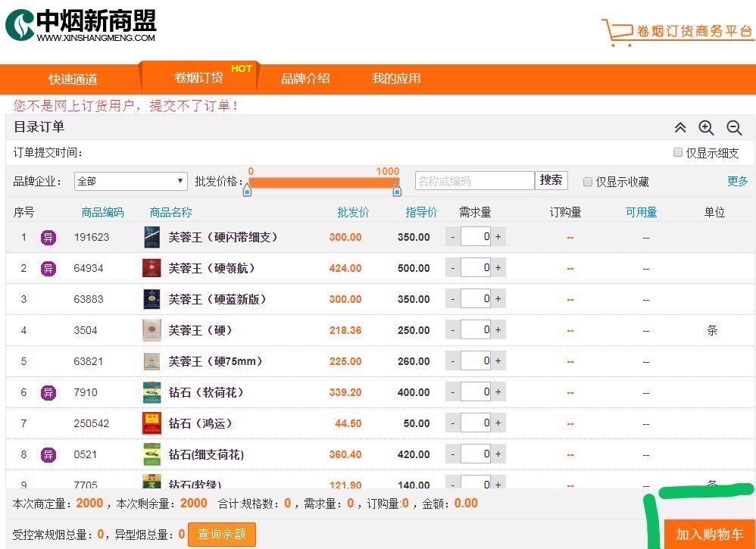
Task: Click the zoom-out magnifier icon
Action: pyautogui.click(x=734, y=128)
